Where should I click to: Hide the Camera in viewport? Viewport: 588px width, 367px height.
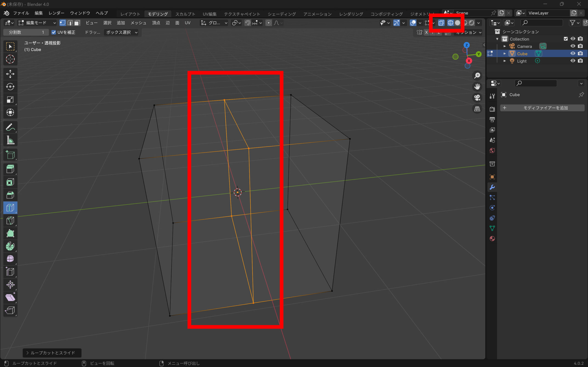pos(573,46)
